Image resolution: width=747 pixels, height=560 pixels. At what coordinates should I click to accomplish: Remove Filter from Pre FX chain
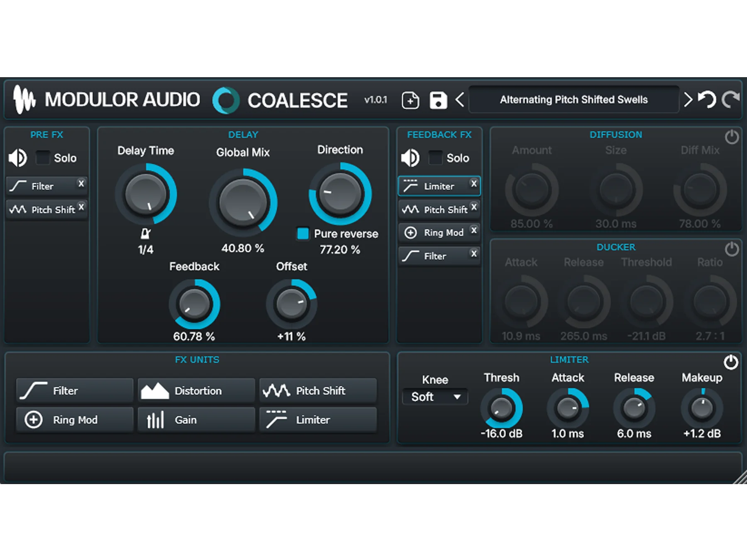[81, 183]
